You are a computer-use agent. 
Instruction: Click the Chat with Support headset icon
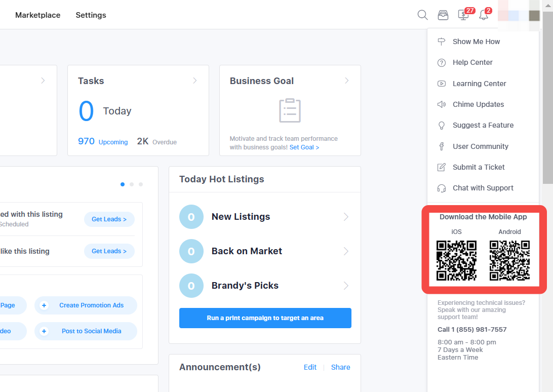click(442, 188)
